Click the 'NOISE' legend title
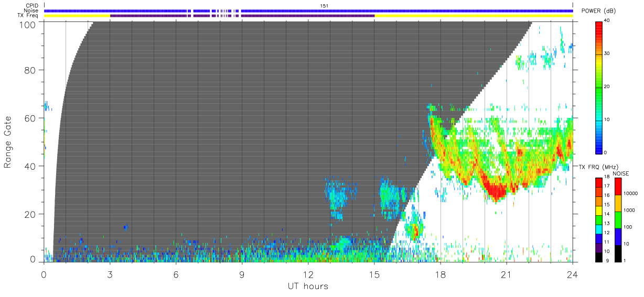This screenshot has width=644, height=297. pos(621,173)
